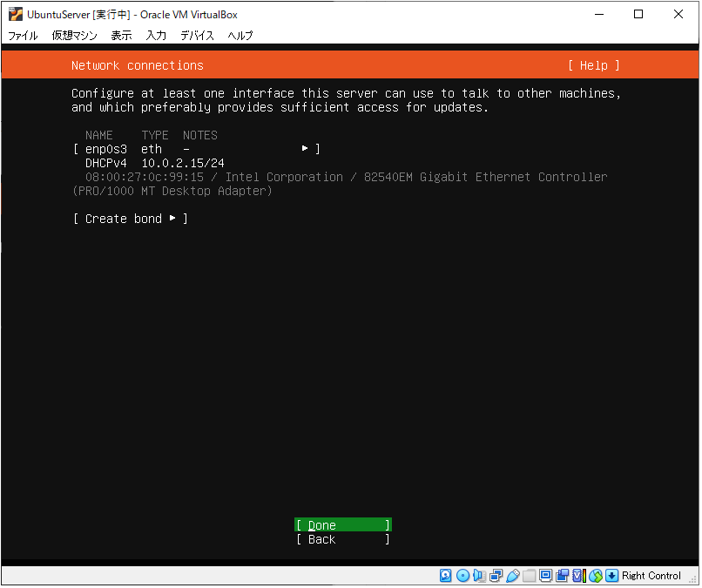This screenshot has height=588, width=702.
Task: Click the hard disk activity icon
Action: [446, 576]
